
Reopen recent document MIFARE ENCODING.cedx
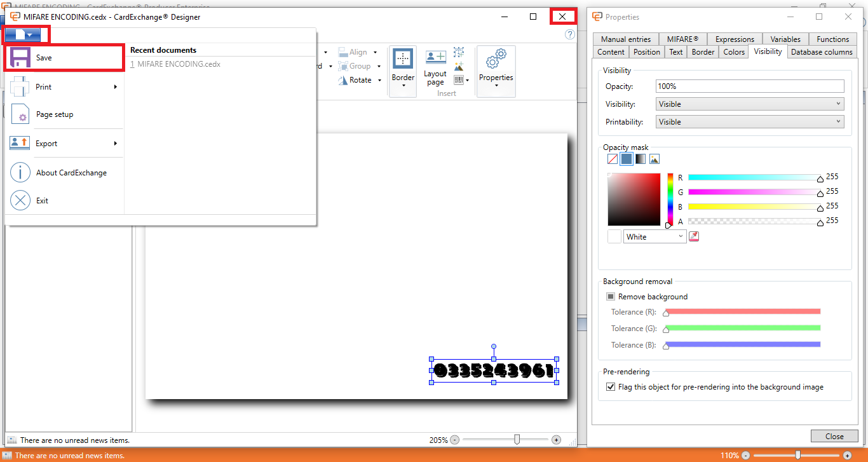click(175, 64)
